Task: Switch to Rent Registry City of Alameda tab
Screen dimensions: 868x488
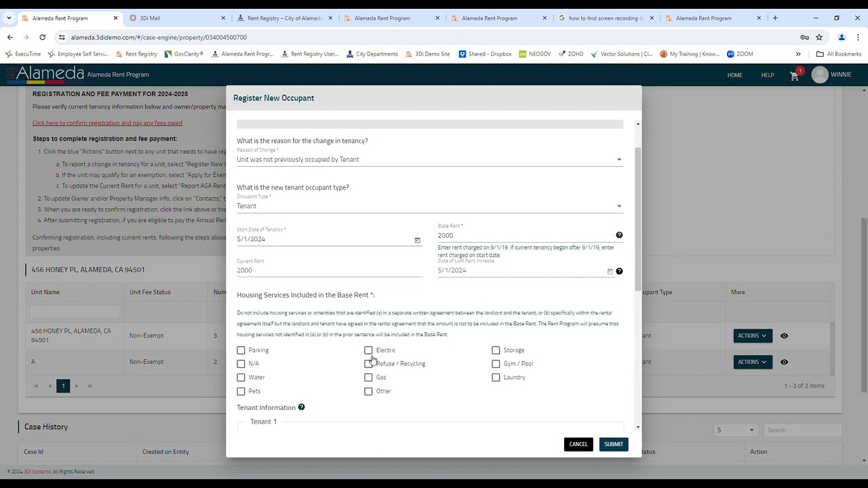Action: (285, 18)
